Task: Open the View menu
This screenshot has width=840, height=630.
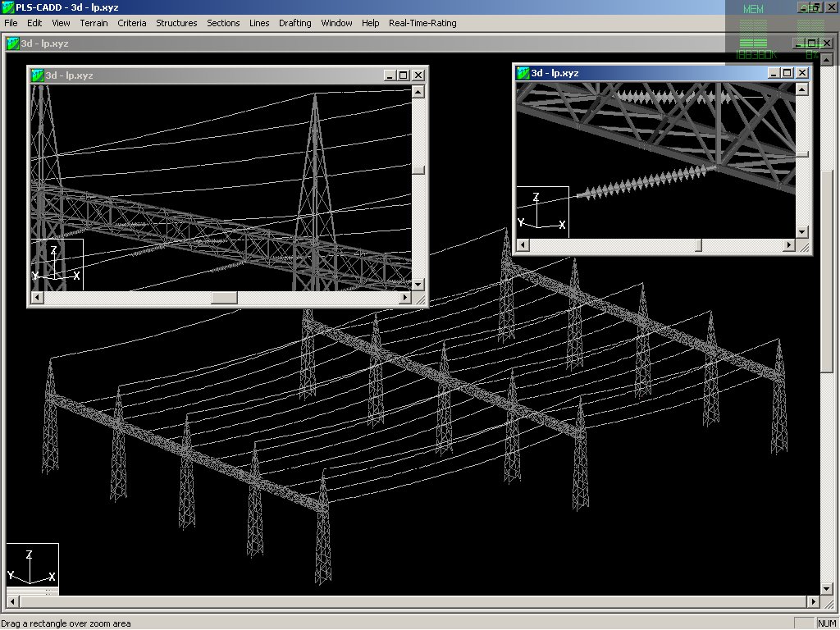Action: pyautogui.click(x=61, y=23)
